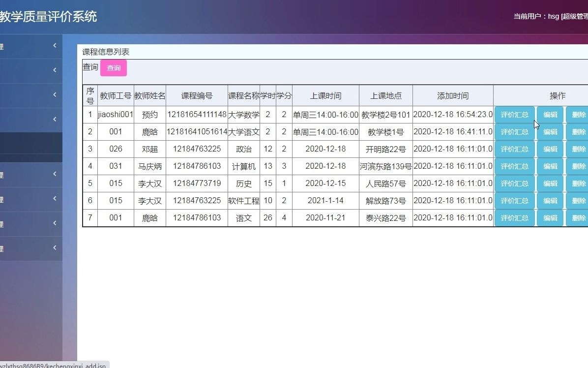Image resolution: width=588 pixels, height=368 pixels.
Task: Open 评价汇总 for the 计算机 course
Action: click(514, 167)
